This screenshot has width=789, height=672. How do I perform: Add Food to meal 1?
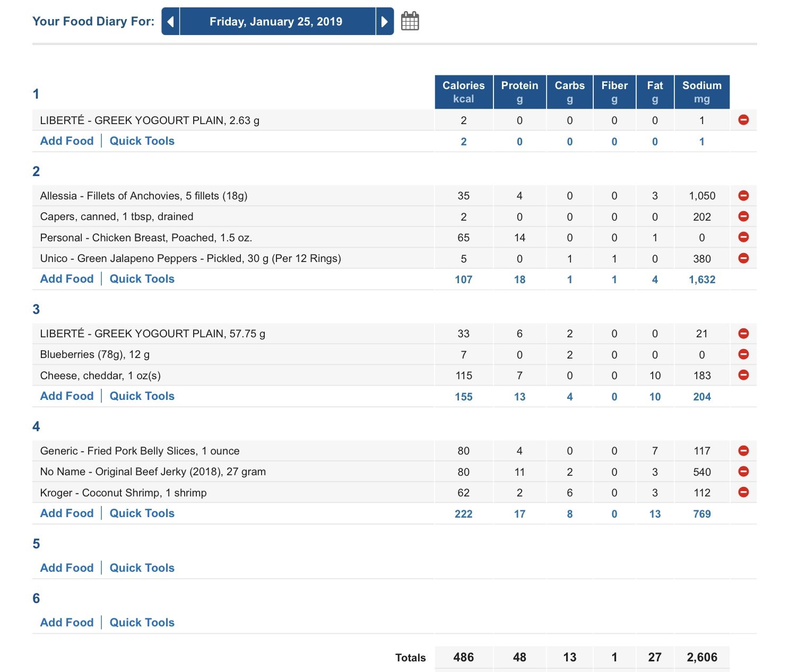coord(67,141)
